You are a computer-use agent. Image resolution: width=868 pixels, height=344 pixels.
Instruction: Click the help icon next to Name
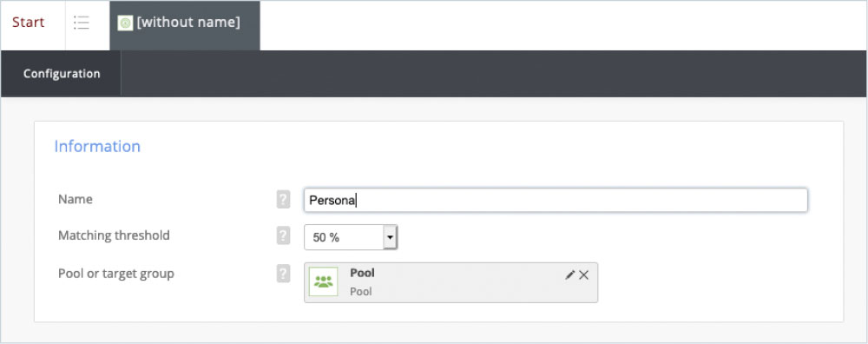[x=283, y=200]
